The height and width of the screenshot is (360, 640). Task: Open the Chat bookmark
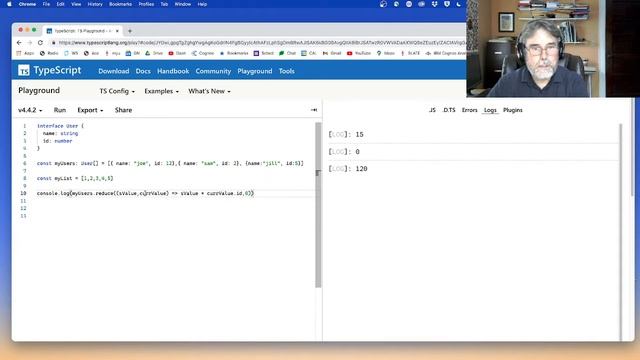287,53
